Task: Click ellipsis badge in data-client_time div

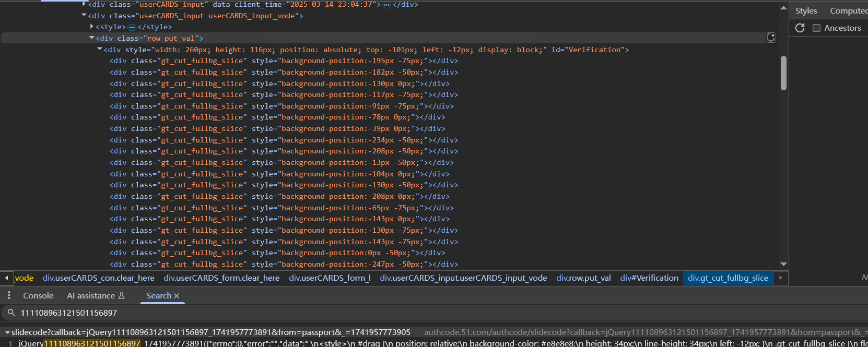Action: coord(386,5)
